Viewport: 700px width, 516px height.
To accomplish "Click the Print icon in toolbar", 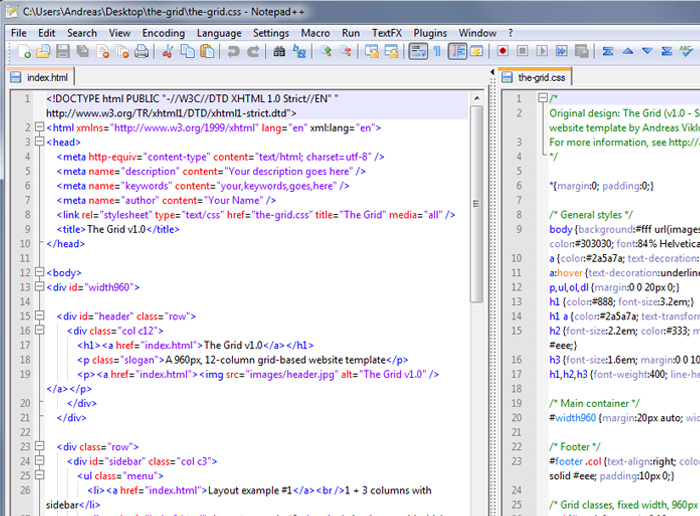I will click(x=141, y=51).
